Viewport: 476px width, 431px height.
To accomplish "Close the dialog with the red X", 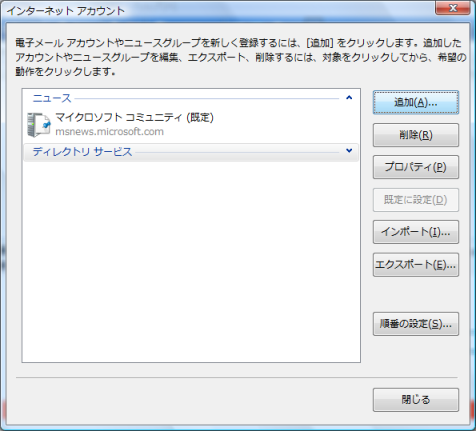I will [x=453, y=8].
